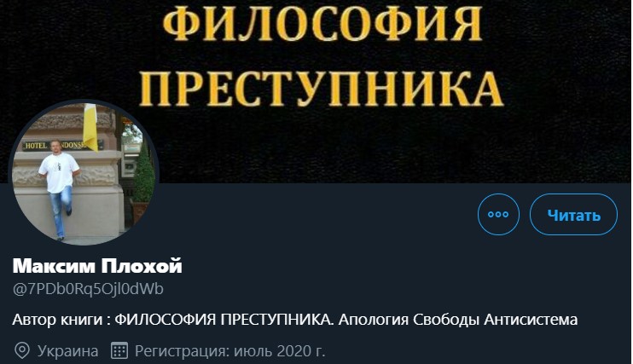
Task: Open the black header banner image
Action: [316, 91]
